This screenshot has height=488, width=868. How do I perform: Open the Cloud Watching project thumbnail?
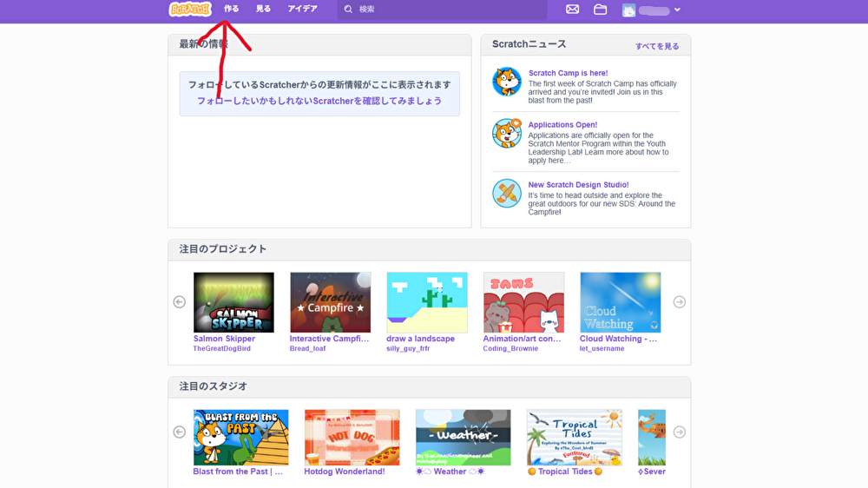(621, 302)
